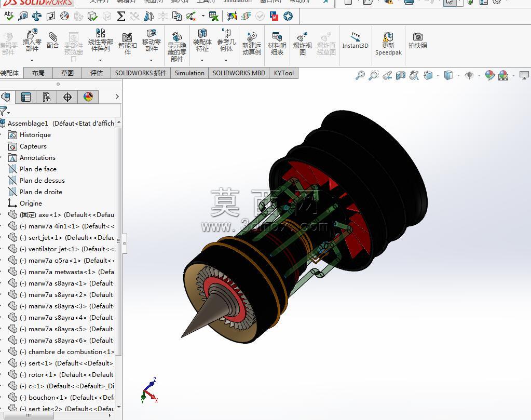
Task: Open the Symmetry Check mirror icon
Action: coord(148,16)
